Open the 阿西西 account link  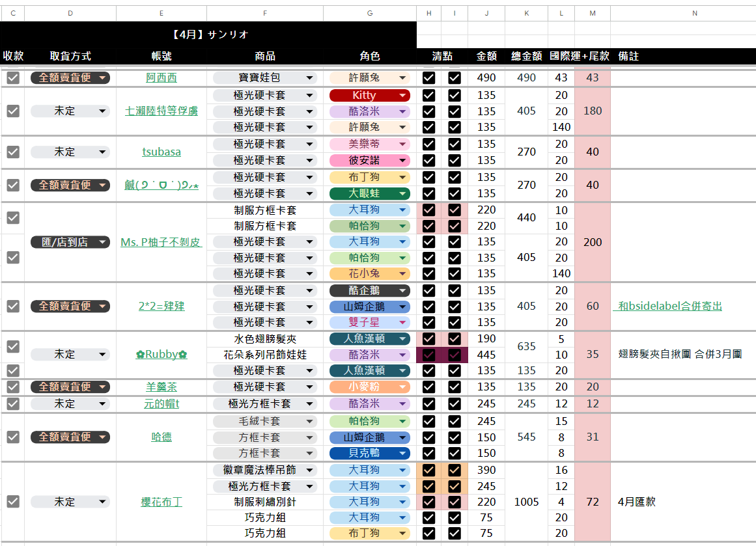point(161,77)
